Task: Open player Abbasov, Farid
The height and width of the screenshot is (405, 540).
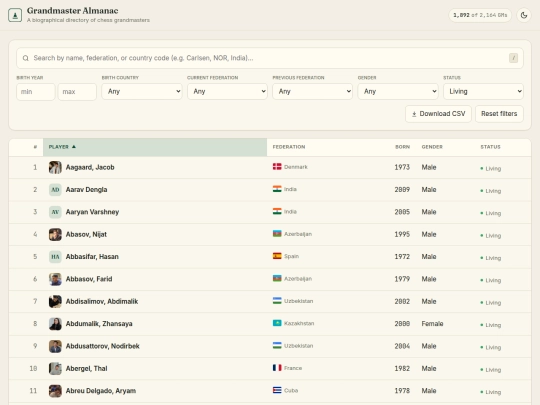Action: [89, 279]
